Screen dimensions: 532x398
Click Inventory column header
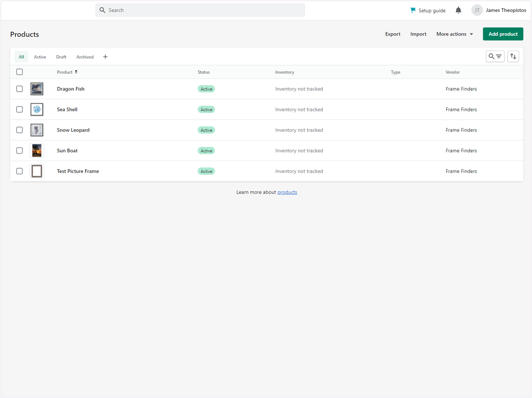pyautogui.click(x=285, y=72)
